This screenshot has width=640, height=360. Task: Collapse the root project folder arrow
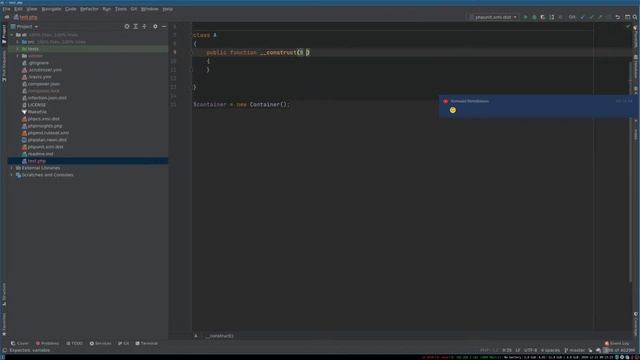point(12,35)
